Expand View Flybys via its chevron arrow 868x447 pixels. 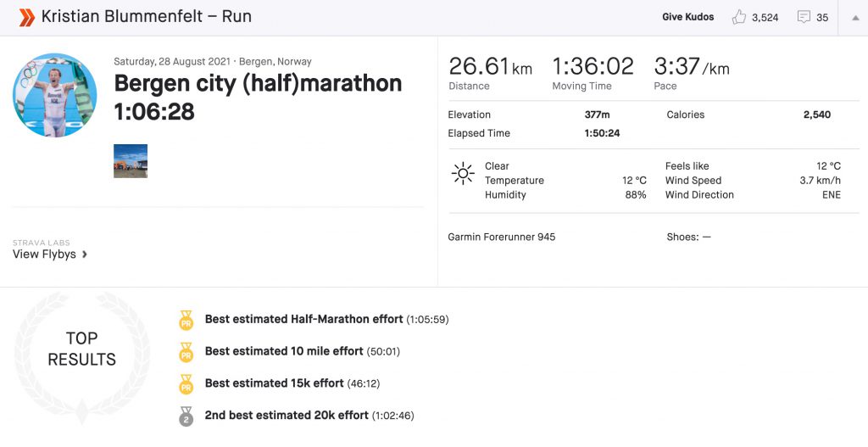84,254
